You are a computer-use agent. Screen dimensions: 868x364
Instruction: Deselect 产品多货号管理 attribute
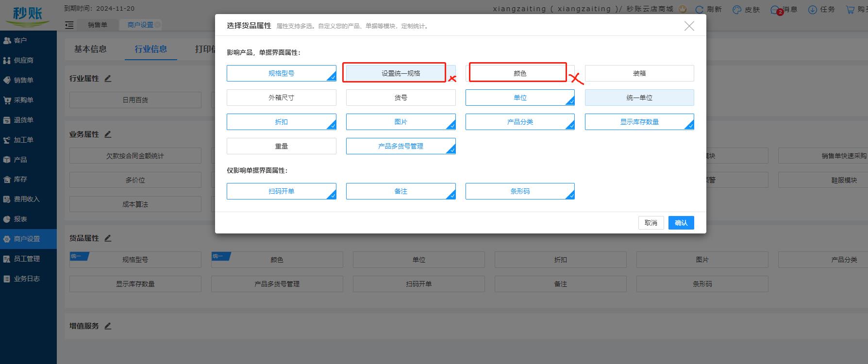click(401, 146)
